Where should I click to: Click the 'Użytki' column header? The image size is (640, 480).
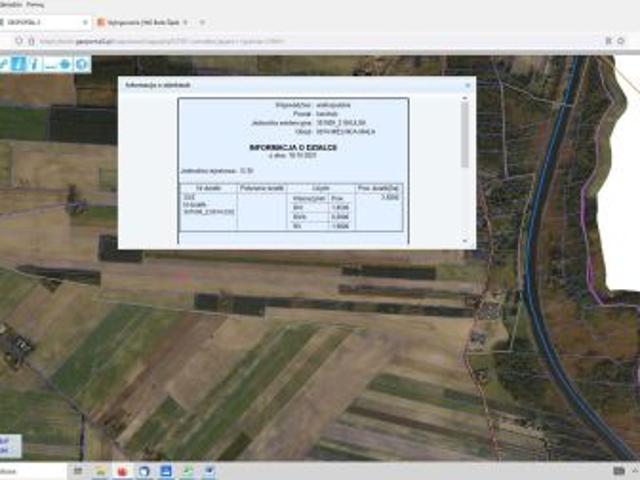point(321,189)
